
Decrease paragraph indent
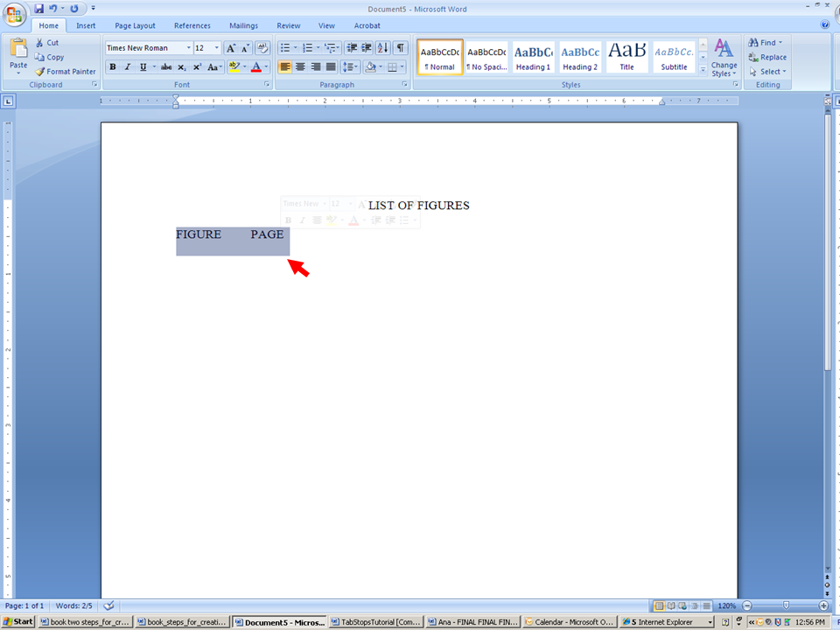coord(352,48)
